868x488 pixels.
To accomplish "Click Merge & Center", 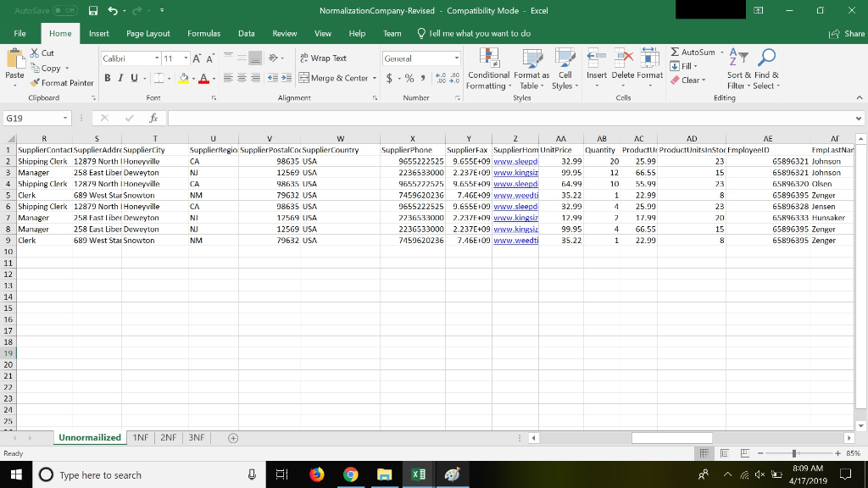I will coord(338,78).
